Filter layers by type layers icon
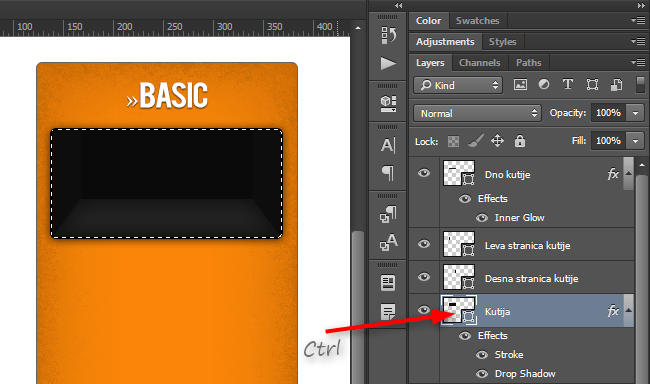 (x=568, y=85)
